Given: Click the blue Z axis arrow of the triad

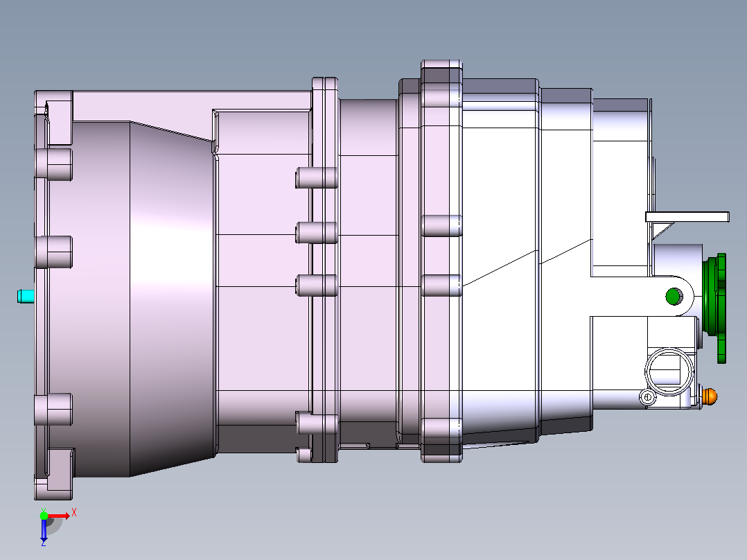Looking at the screenshot, I should pyautogui.click(x=44, y=529).
